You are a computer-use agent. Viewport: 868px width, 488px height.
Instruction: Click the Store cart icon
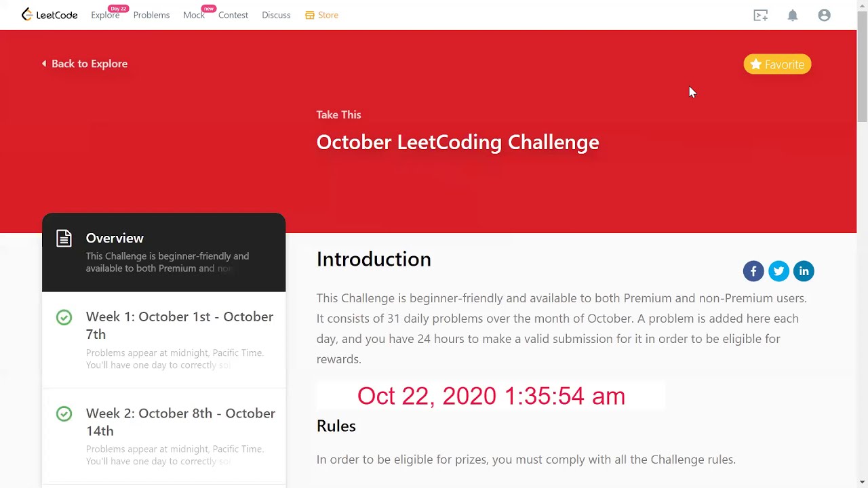coord(310,15)
